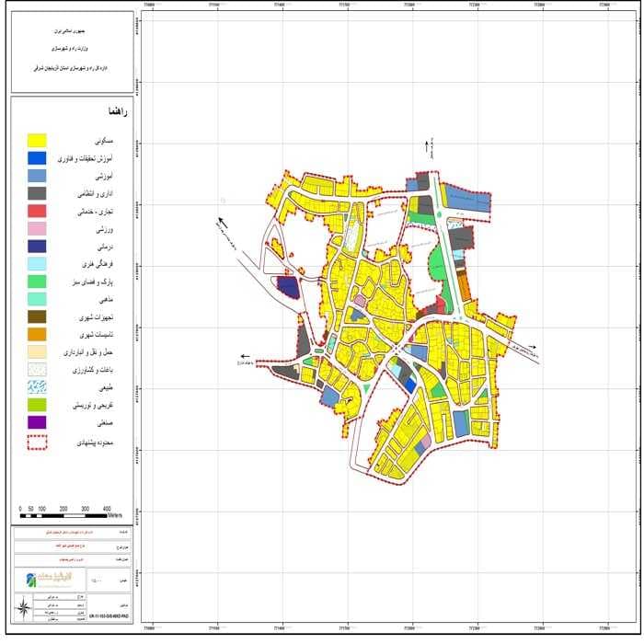Viewport: 644px width, 644px height.
Task: Select the dotted gardens-agriculture legend swatch
Action: 37,369
